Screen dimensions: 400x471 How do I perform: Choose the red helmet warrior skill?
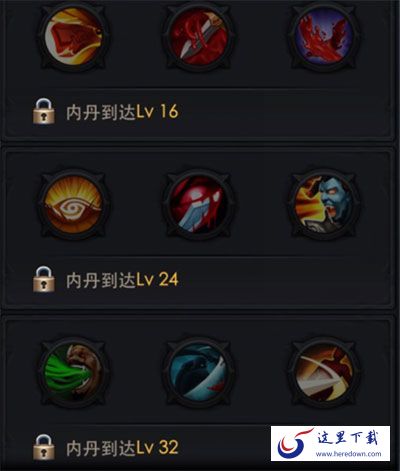point(199,204)
